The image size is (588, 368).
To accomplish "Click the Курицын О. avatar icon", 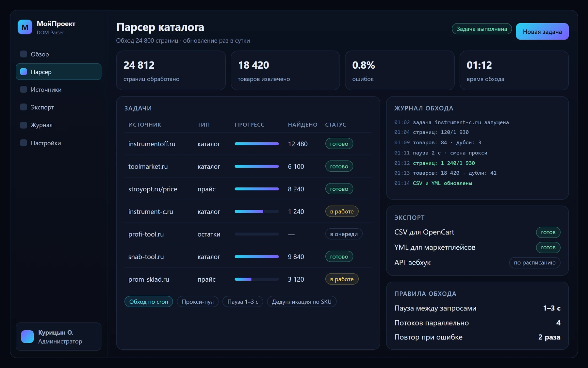I will point(27,337).
